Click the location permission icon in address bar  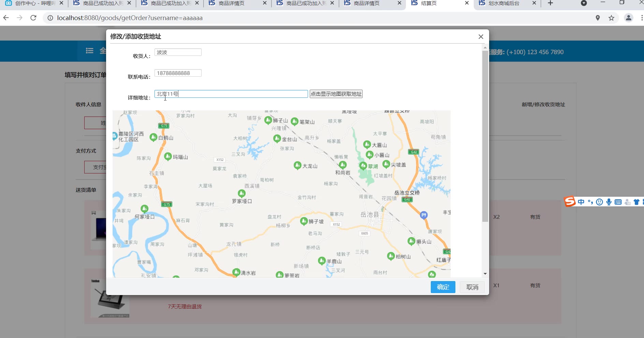pos(598,18)
